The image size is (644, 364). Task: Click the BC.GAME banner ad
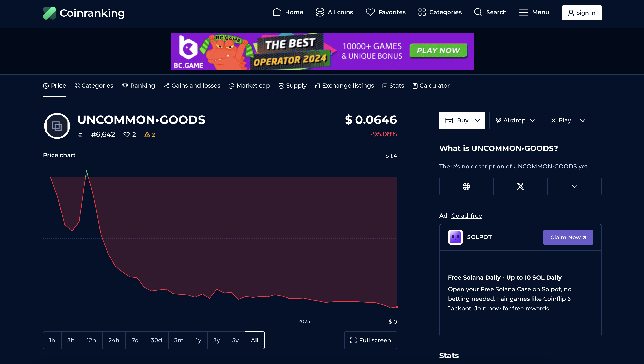pos(322,51)
